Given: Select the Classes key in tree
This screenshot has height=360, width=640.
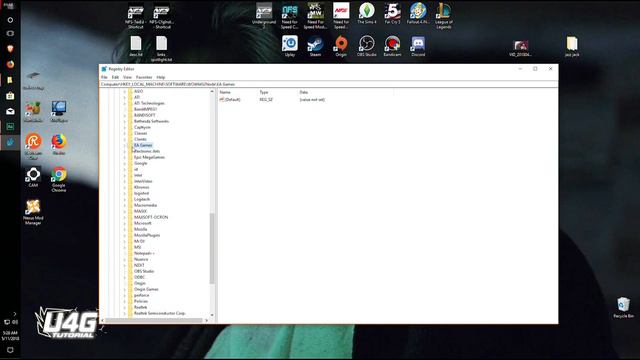Looking at the screenshot, I should (x=140, y=133).
